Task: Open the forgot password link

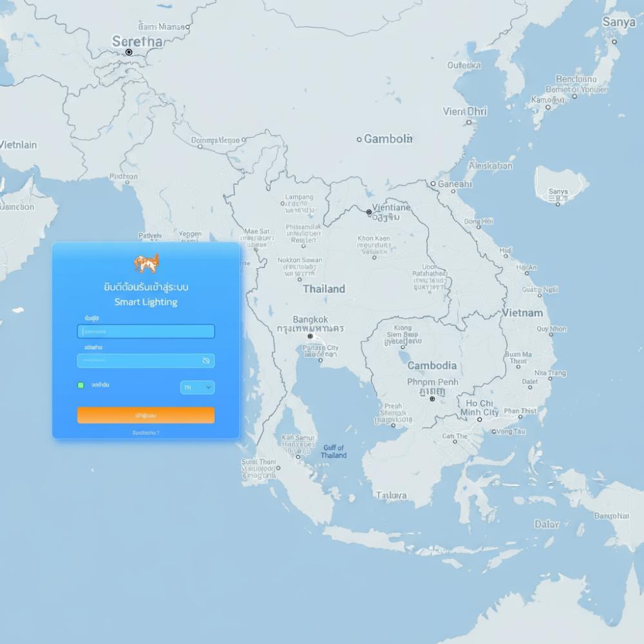Action: pyautogui.click(x=146, y=433)
